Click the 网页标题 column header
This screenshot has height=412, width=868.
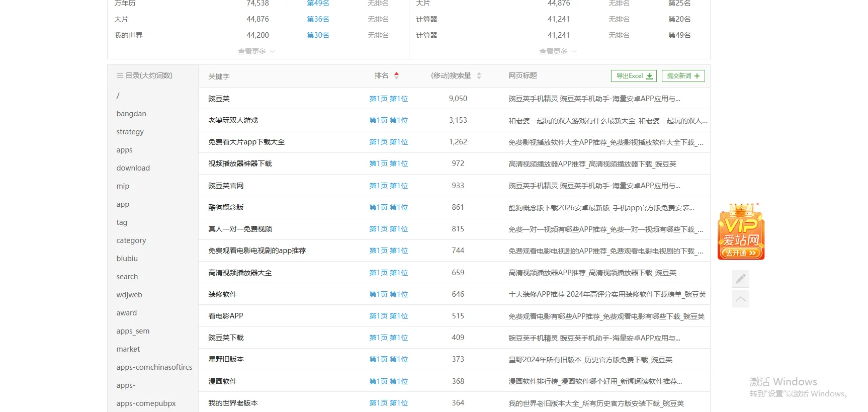[523, 75]
